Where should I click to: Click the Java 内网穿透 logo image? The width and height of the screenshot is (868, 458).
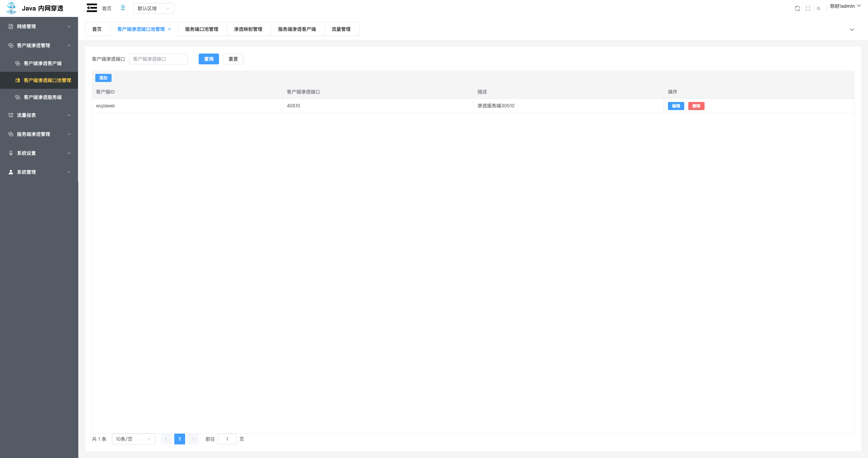[11, 8]
